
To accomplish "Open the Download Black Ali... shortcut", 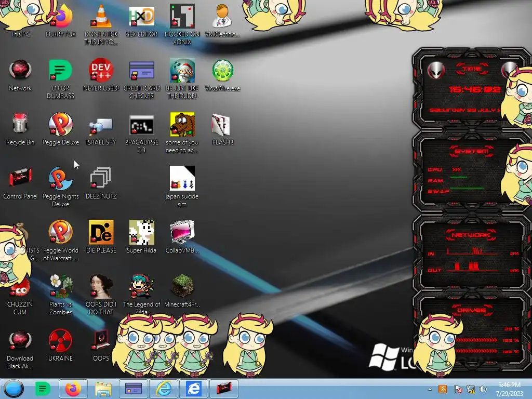I will pos(20,349).
